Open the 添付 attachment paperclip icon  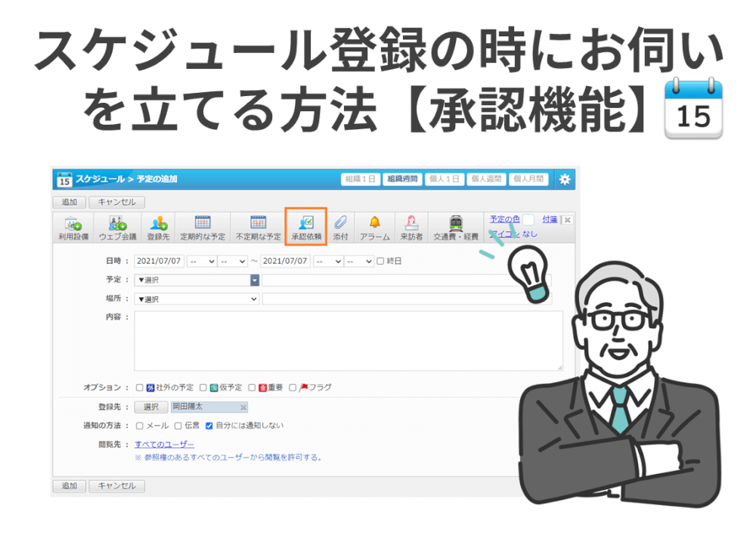[339, 227]
